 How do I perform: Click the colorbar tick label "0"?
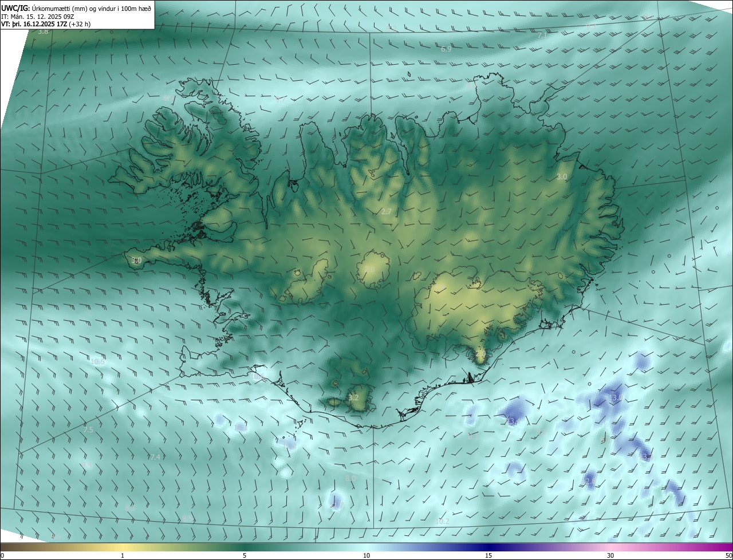(2, 555)
